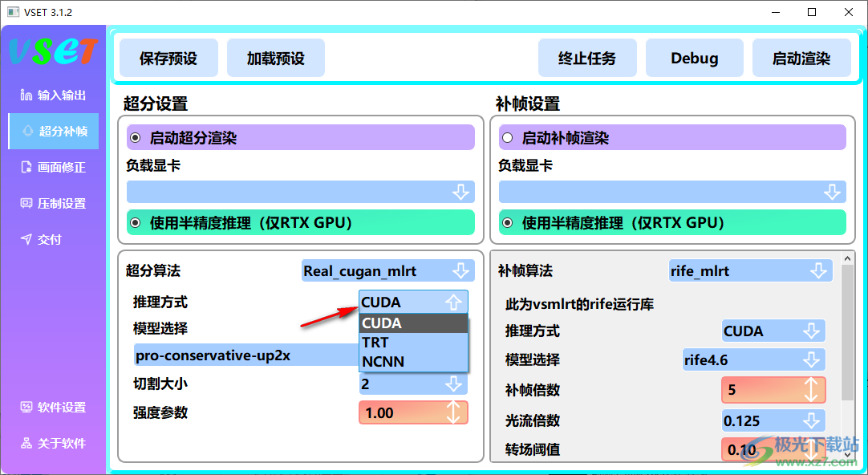Screen dimensions: 868x475
Task: Collapse the open 超分 推理方式 CUDA combo box
Action: click(x=413, y=302)
